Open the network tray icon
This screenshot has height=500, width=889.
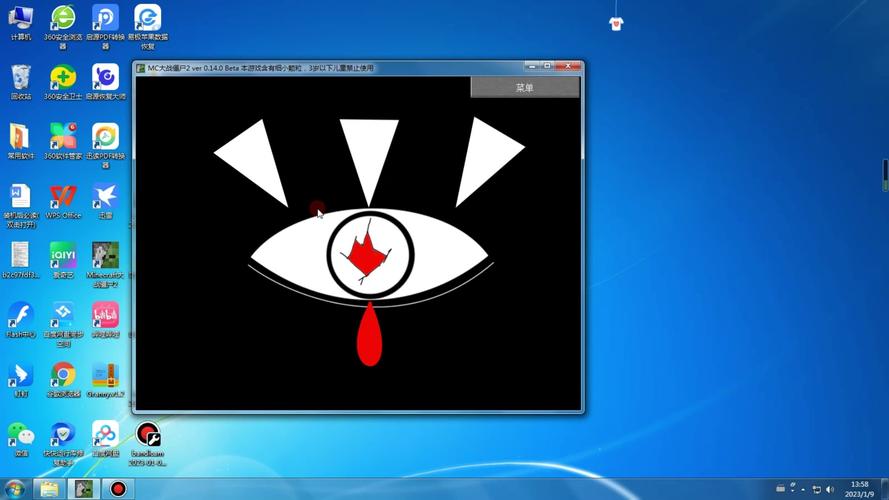[x=816, y=489]
